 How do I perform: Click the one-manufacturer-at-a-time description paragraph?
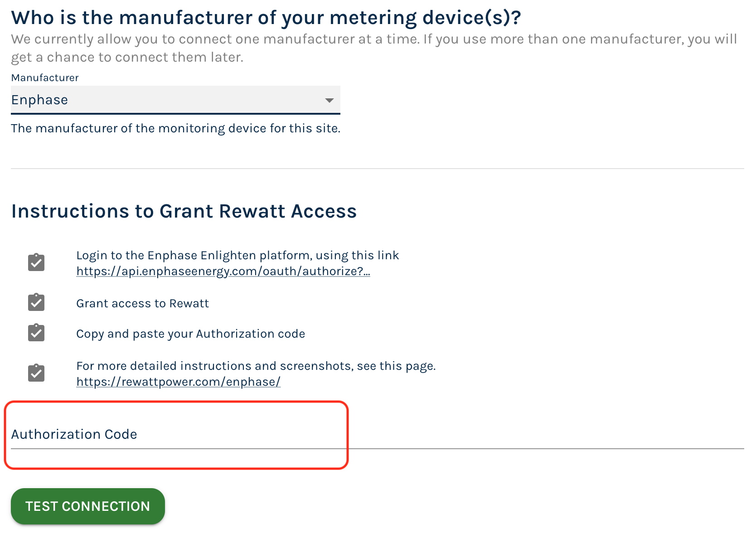(373, 48)
